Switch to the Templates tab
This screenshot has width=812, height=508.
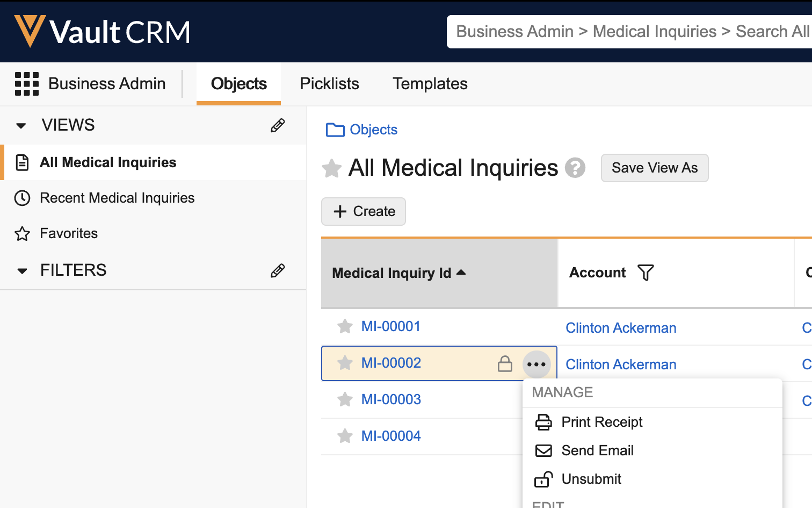coord(430,83)
